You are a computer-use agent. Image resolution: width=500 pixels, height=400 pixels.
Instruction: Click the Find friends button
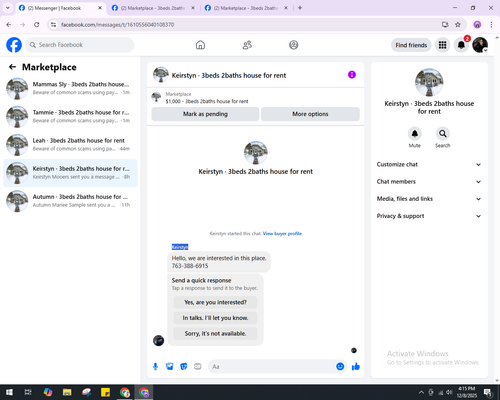pyautogui.click(x=411, y=45)
